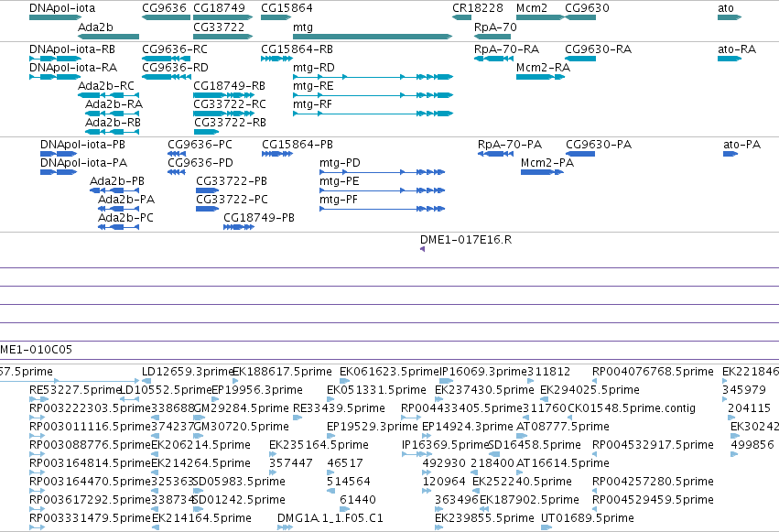Click protein CG33722-PC
The width and height of the screenshot is (779, 532).
pos(207,209)
